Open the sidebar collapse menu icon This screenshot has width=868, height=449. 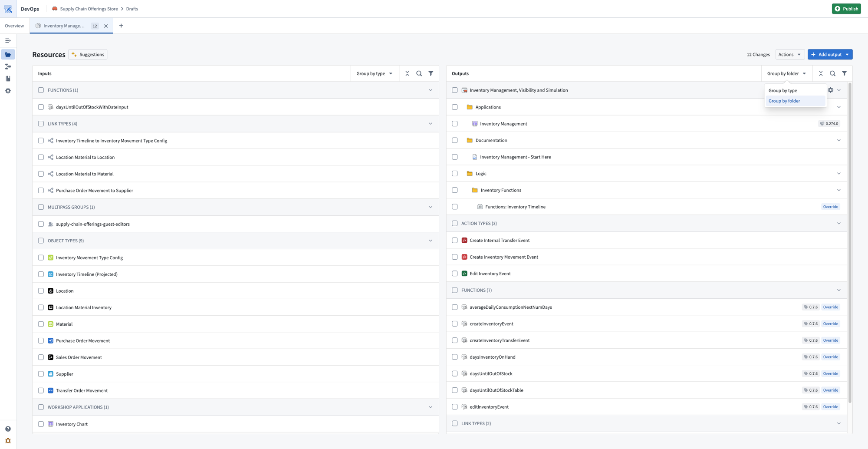(8, 40)
